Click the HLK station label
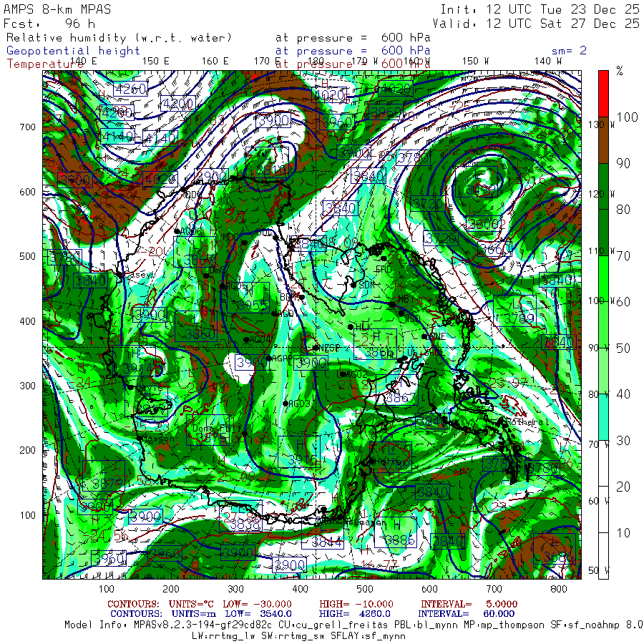Image resolution: width=644 pixels, height=644 pixels. click(363, 327)
